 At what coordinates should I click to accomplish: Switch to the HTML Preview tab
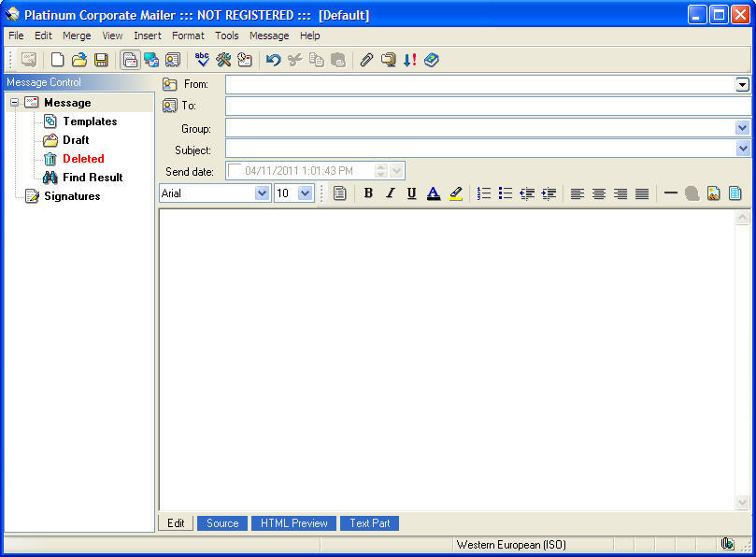[293, 523]
